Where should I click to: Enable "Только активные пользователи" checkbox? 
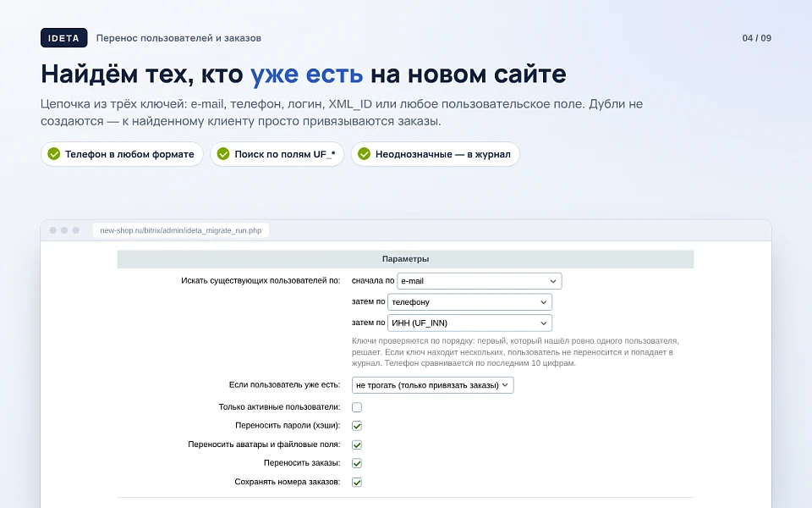coord(357,407)
